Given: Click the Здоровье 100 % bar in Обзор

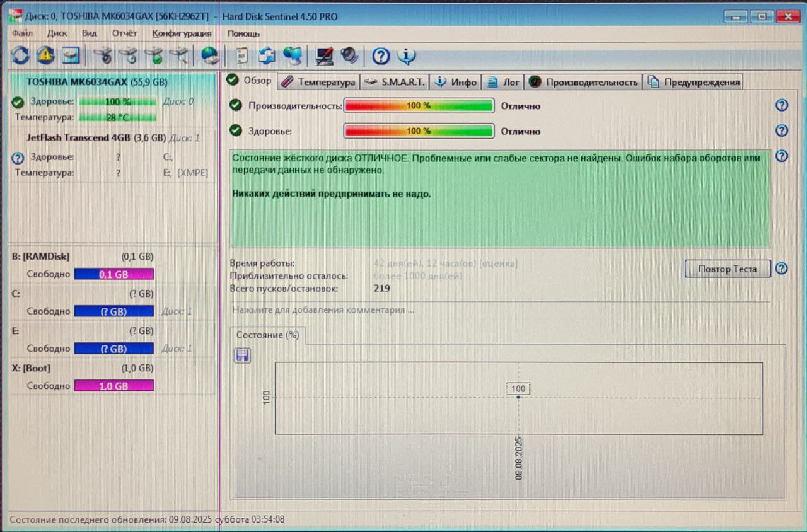Looking at the screenshot, I should click(x=419, y=131).
